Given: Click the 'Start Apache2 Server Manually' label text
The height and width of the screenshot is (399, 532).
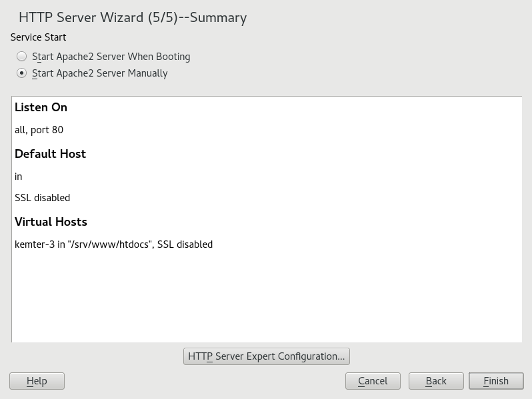Looking at the screenshot, I should point(99,73).
